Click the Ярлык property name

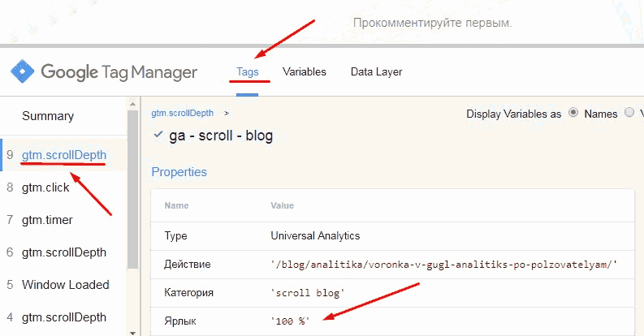180,321
